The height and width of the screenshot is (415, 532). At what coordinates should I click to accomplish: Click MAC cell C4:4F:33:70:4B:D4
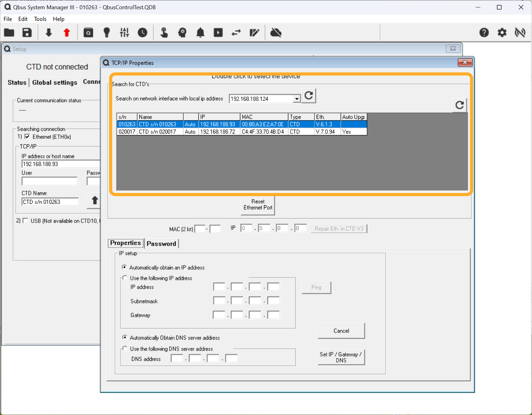pos(264,132)
